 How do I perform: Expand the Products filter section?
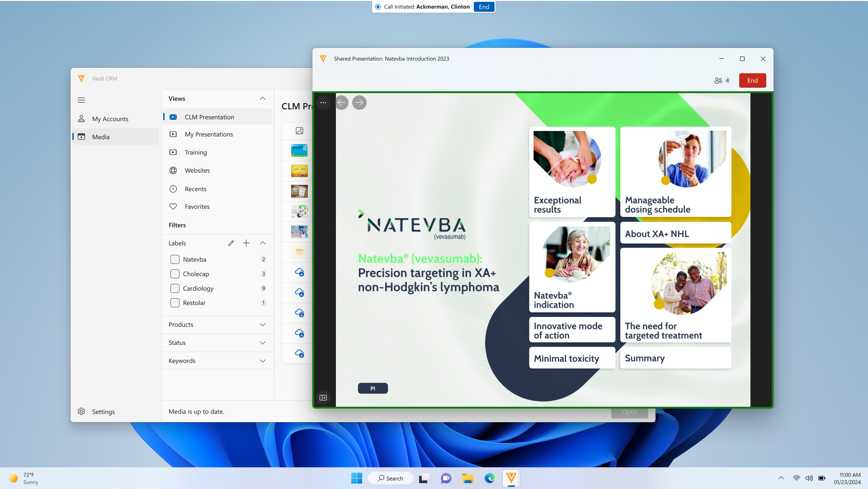click(x=263, y=324)
